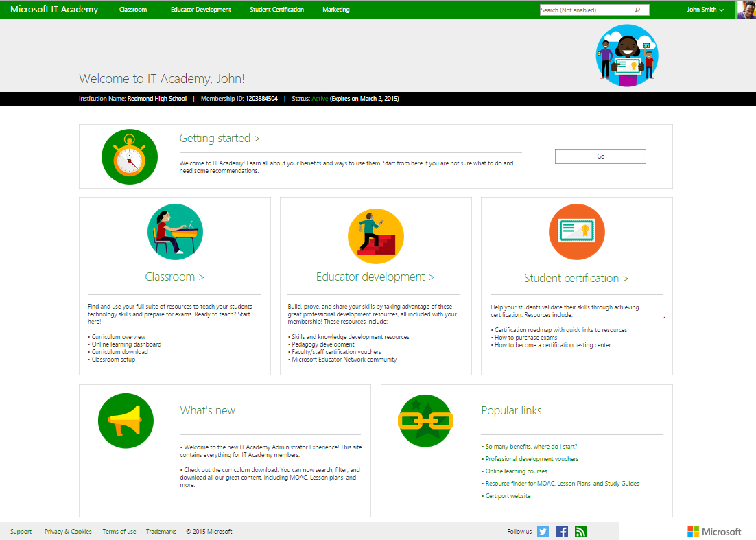Click the green Active status text
The image size is (756, 540).
coord(320,99)
